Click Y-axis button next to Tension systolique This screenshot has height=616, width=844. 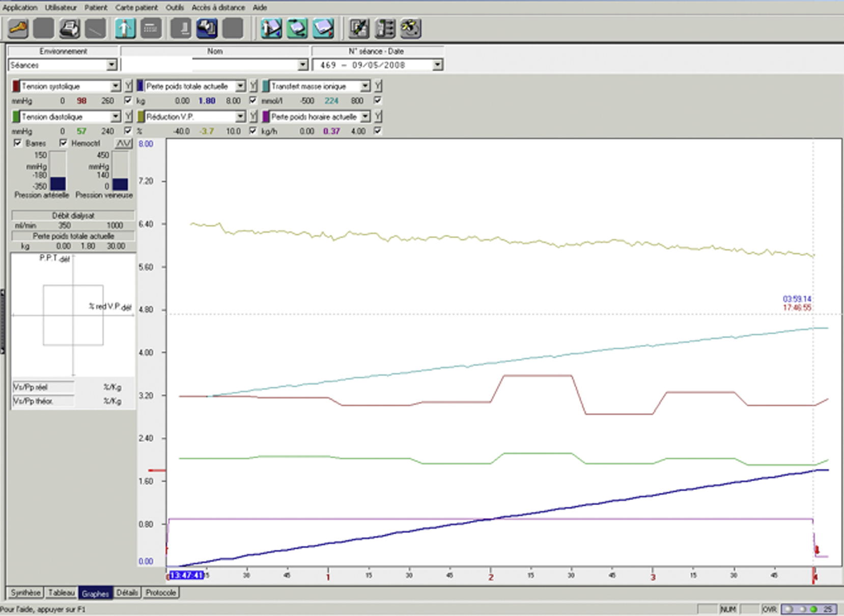tap(128, 86)
